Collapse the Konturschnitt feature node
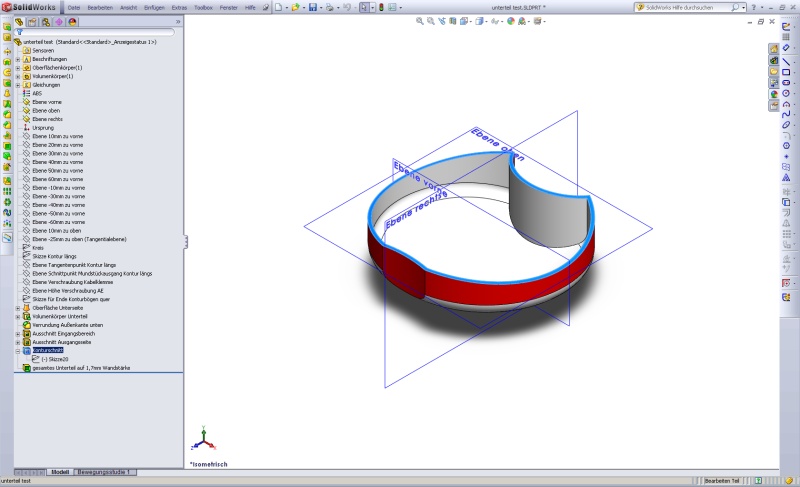800x487 pixels. click(17, 351)
